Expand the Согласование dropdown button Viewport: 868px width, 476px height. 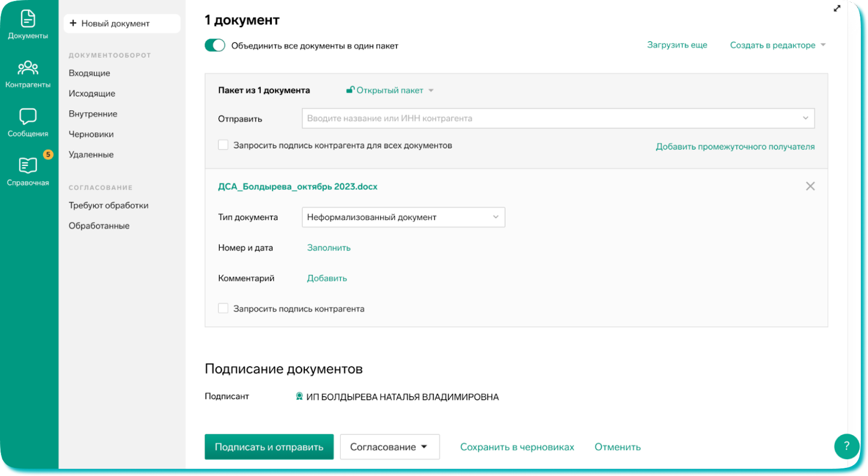[x=390, y=447]
